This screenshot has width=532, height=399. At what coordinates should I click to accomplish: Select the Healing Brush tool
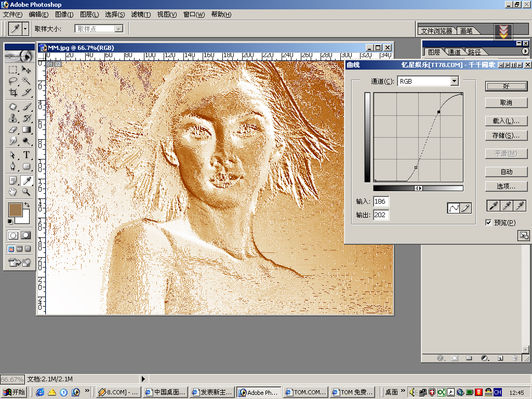pyautogui.click(x=13, y=107)
